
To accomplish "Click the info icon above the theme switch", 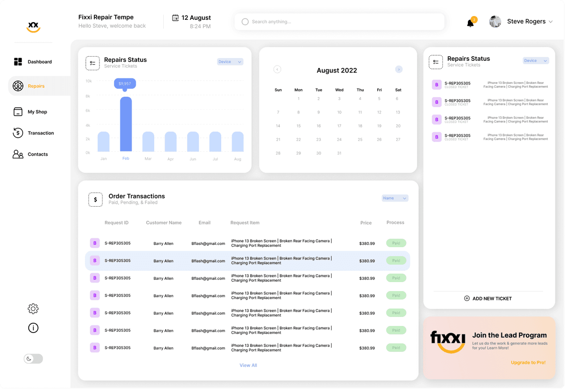I will pos(33,327).
